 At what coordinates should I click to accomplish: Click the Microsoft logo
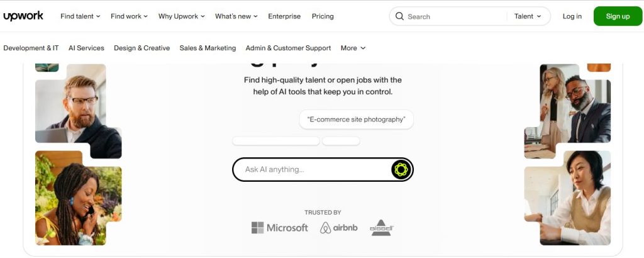(x=279, y=228)
